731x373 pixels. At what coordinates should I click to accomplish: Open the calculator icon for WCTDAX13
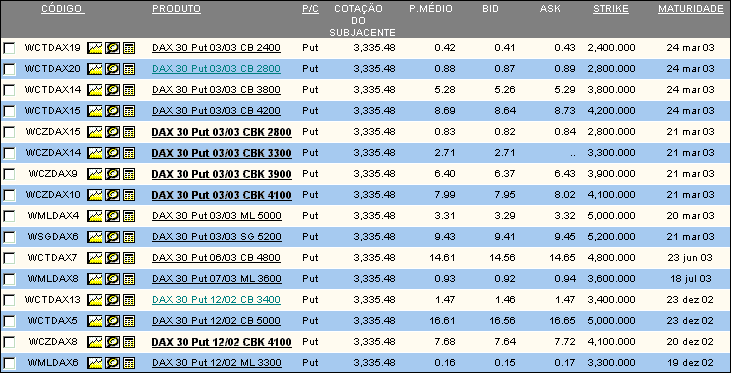point(129,300)
